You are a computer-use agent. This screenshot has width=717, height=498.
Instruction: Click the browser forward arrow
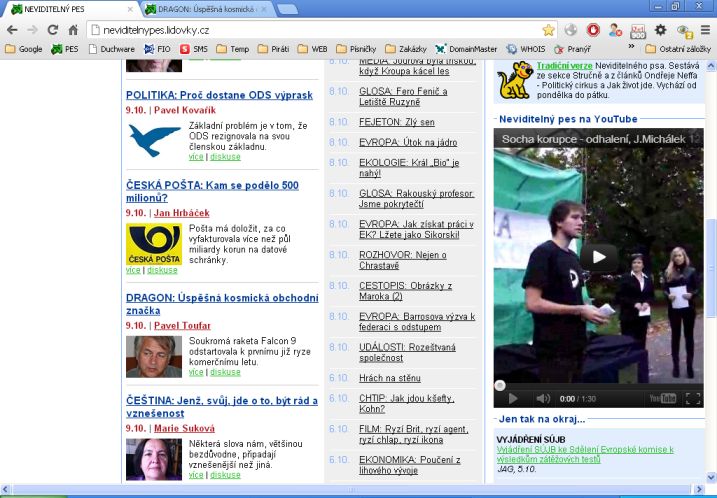(32, 30)
